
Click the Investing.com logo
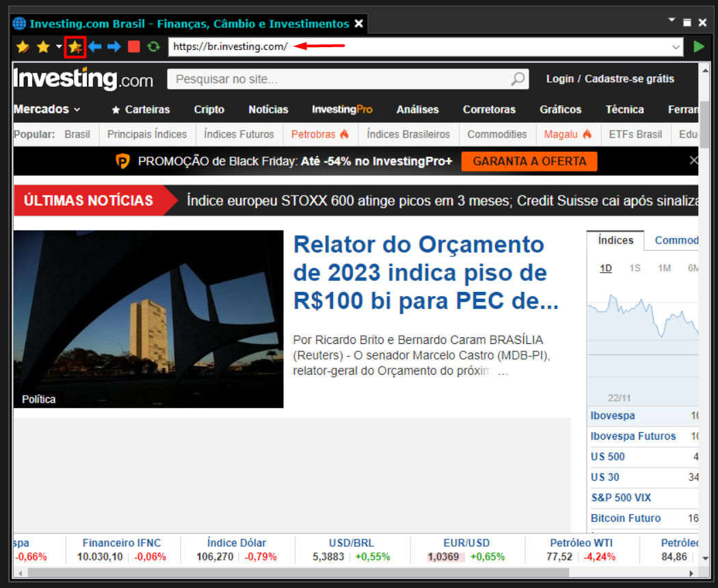click(83, 79)
